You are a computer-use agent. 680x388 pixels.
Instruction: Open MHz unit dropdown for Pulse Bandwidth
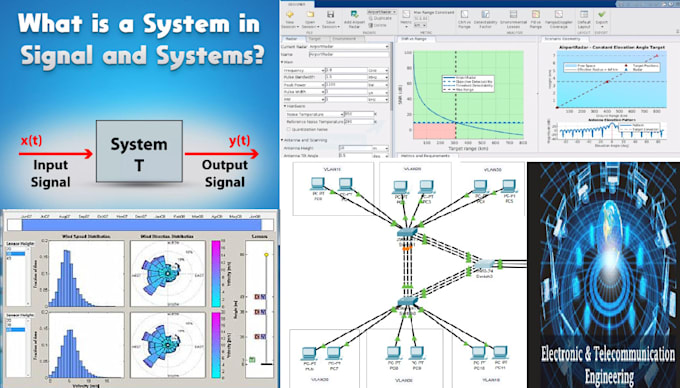coord(378,77)
